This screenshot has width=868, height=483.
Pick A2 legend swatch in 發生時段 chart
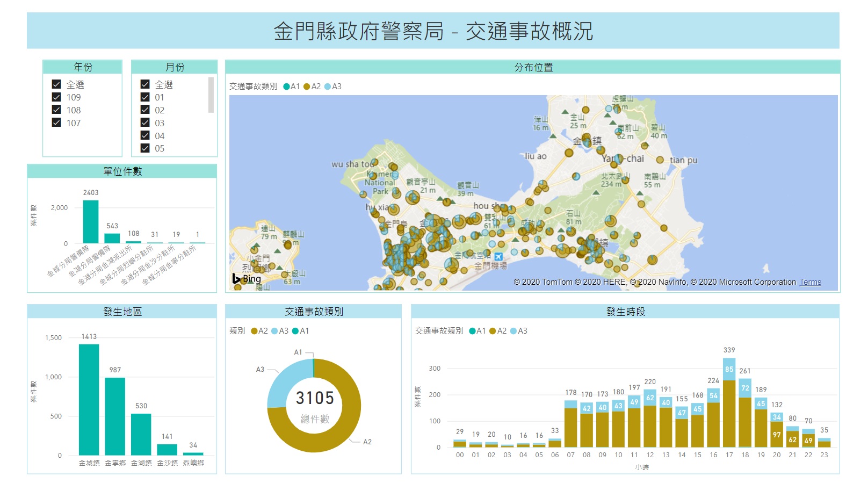tap(493, 331)
